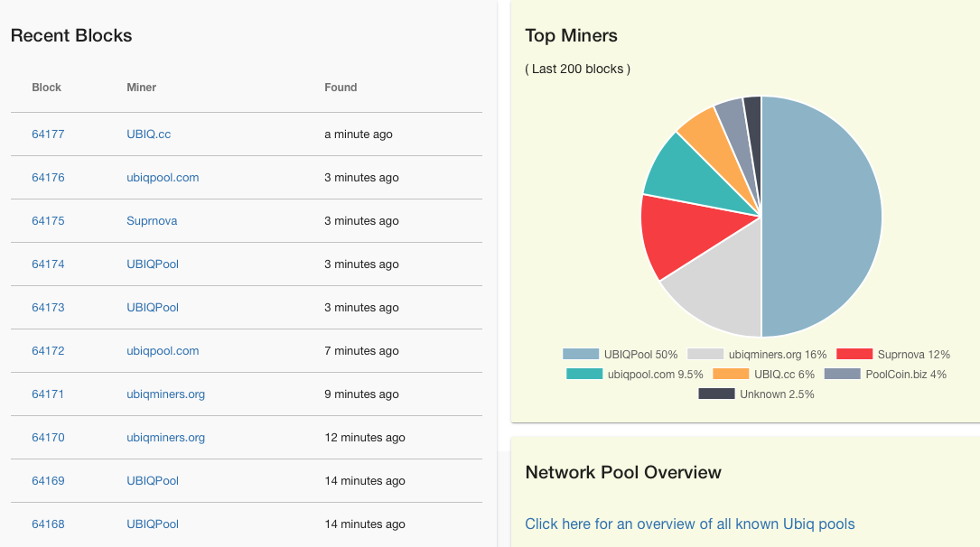980x547 pixels.
Task: Visit ubiqpool.com miner of block 64172
Action: [163, 351]
